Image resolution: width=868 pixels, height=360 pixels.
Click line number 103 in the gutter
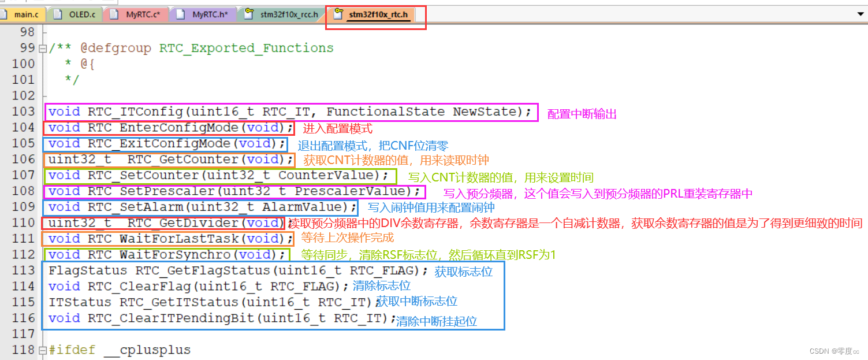coord(23,112)
